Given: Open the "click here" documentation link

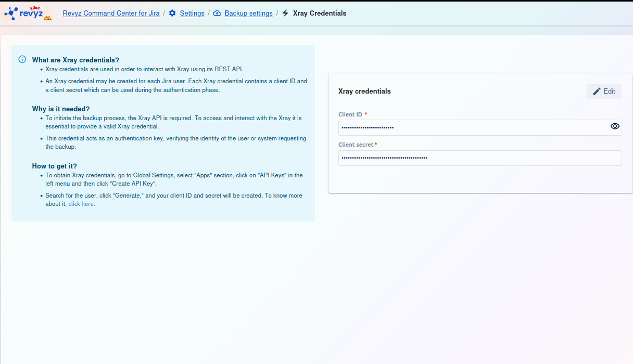Looking at the screenshot, I should [x=81, y=204].
